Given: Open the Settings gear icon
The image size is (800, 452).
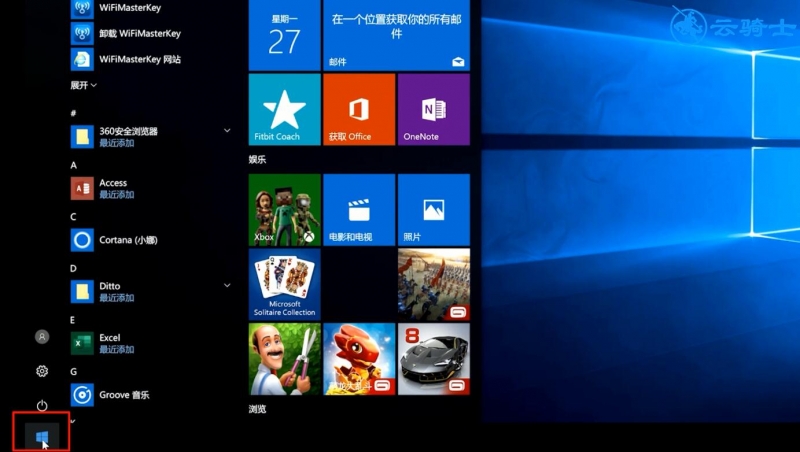Looking at the screenshot, I should 42,371.
